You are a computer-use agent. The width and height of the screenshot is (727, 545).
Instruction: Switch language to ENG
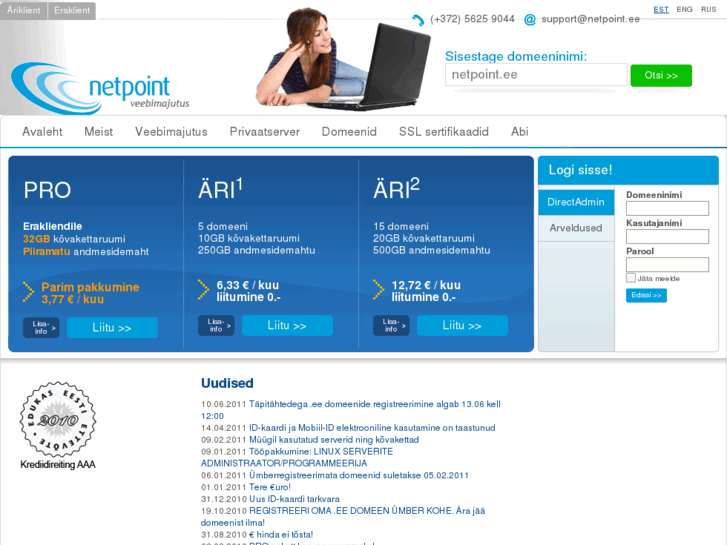coord(684,9)
